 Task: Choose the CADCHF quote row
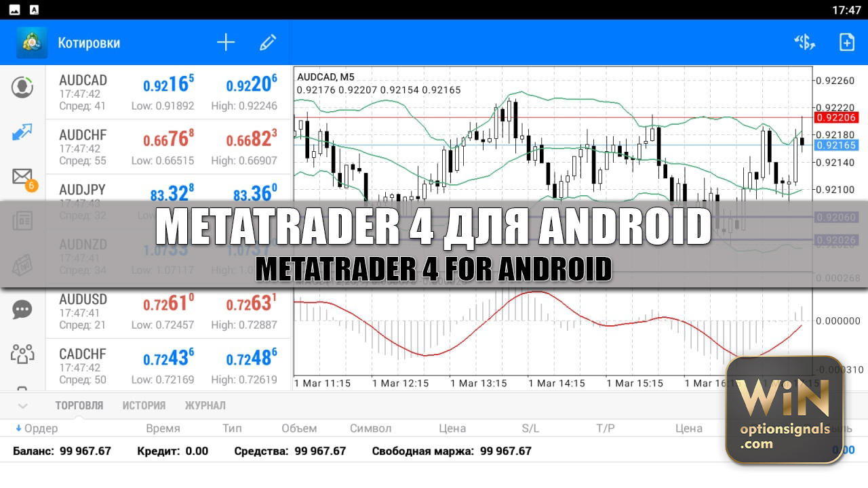pos(167,366)
